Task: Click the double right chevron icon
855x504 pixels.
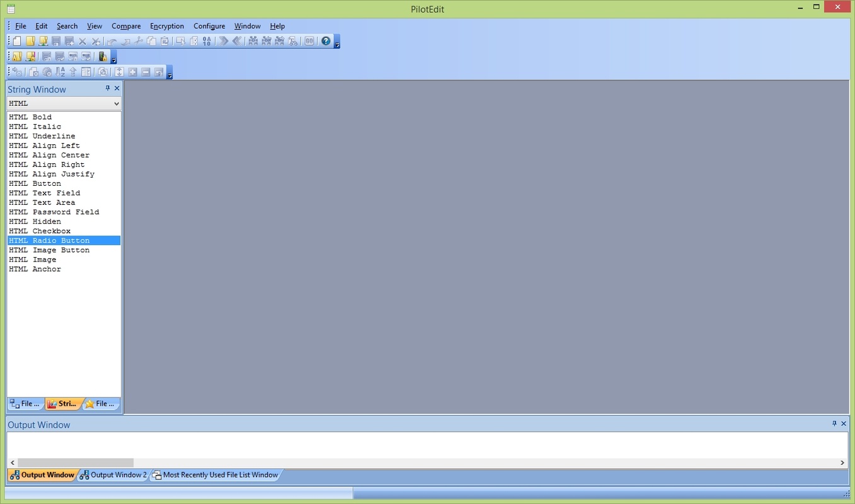Action: pos(223,41)
